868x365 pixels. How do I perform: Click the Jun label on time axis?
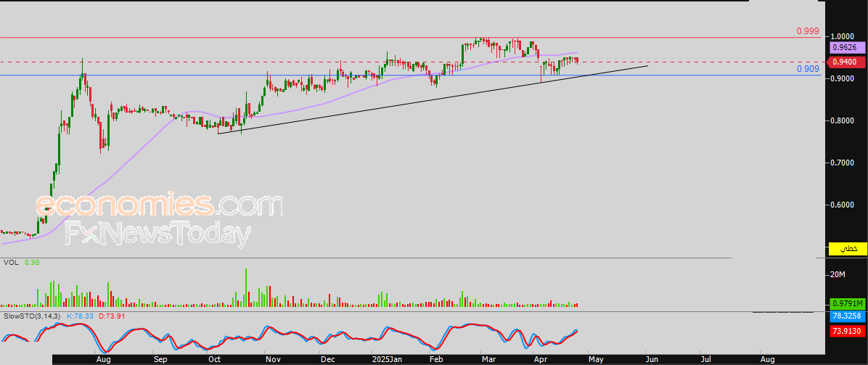point(652,359)
